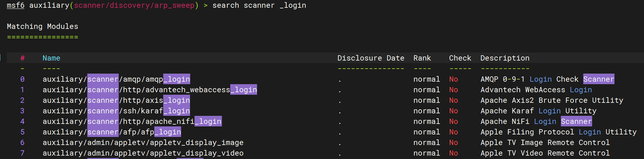The width and height of the screenshot is (644, 159).
Task: Click the '#' column header
Action: pyautogui.click(x=22, y=58)
